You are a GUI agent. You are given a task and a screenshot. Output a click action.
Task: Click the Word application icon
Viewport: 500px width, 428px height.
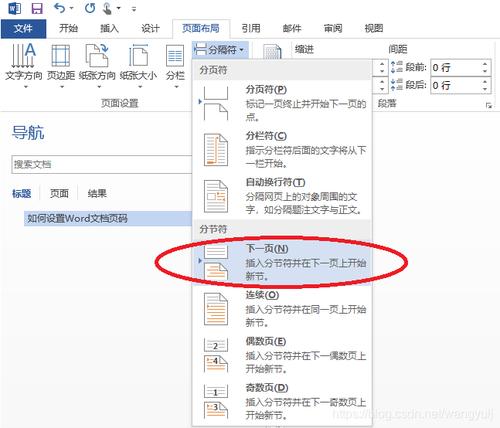pos(14,8)
